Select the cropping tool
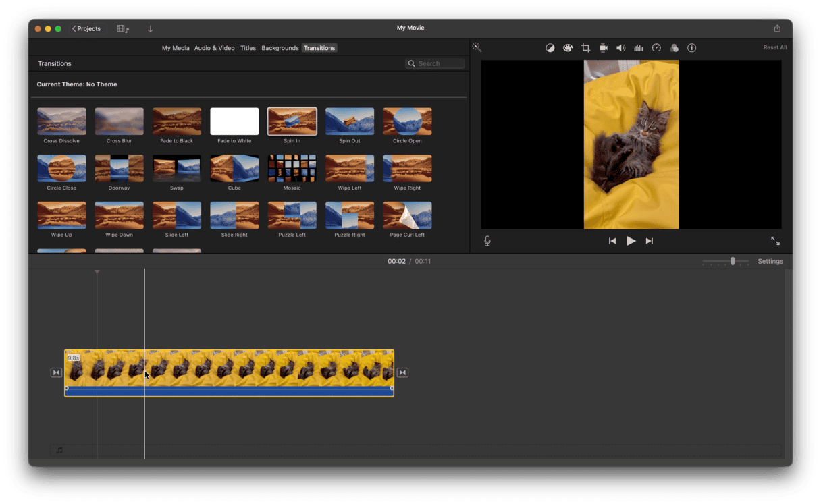The image size is (821, 504). 585,48
